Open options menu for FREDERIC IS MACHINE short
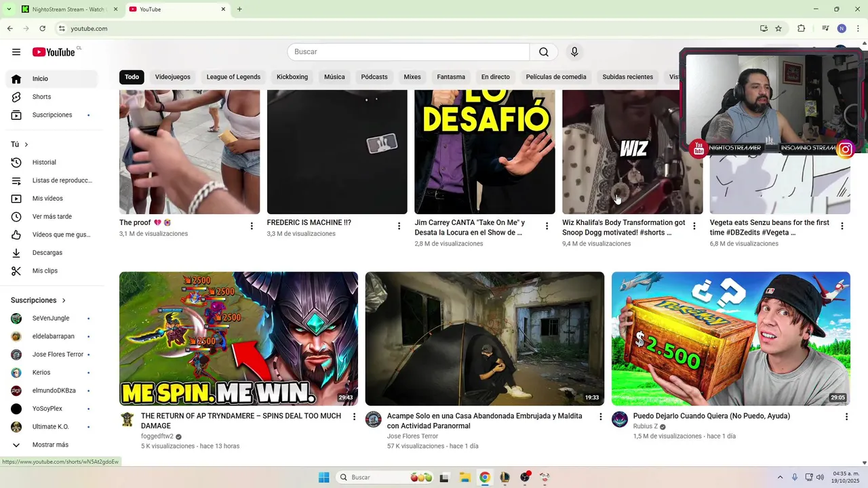Image resolution: width=868 pixels, height=488 pixels. tap(399, 226)
